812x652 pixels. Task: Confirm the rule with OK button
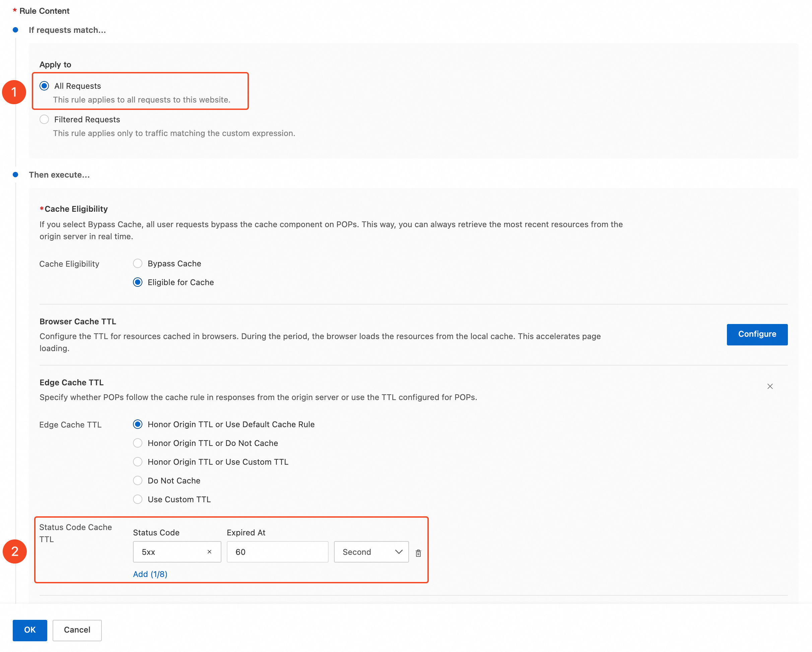click(x=30, y=630)
